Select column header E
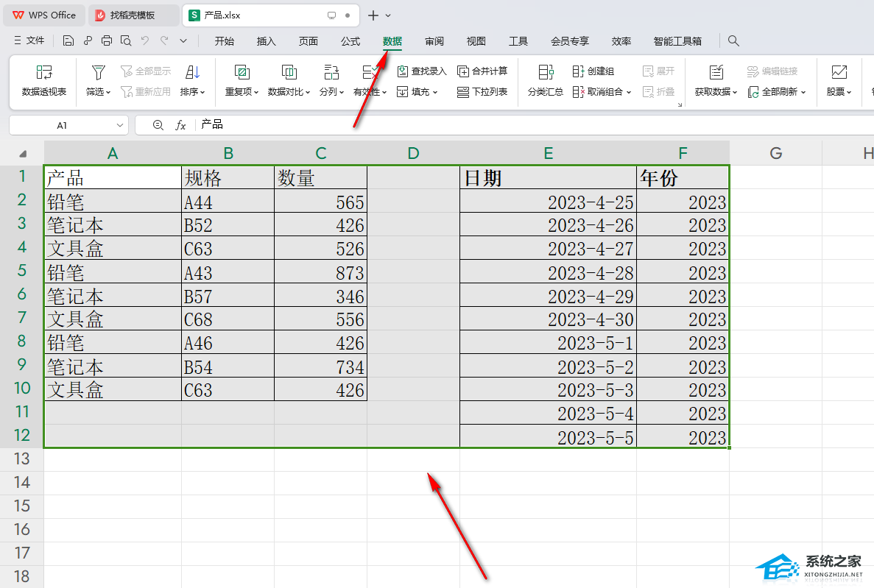 [x=549, y=153]
